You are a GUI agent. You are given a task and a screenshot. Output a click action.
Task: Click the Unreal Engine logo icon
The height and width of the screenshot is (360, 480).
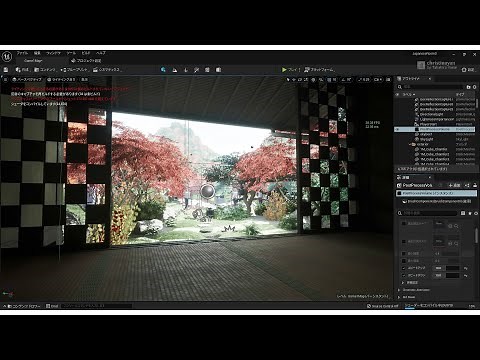7,56
